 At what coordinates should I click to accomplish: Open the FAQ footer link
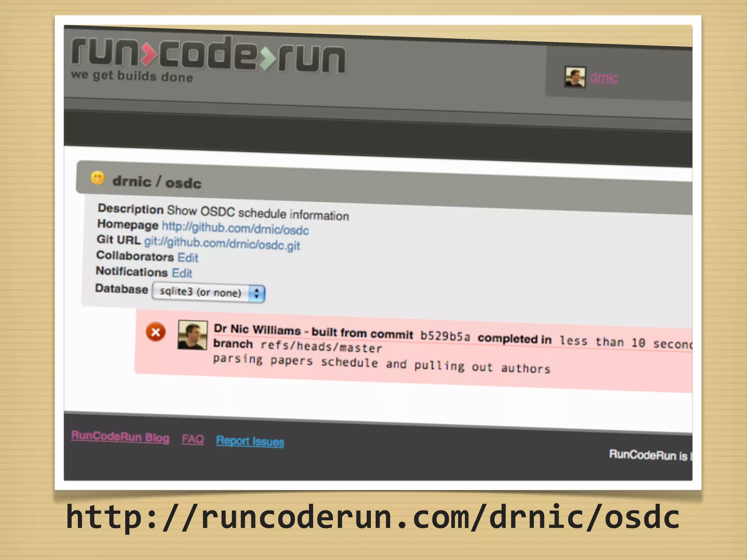click(x=193, y=439)
